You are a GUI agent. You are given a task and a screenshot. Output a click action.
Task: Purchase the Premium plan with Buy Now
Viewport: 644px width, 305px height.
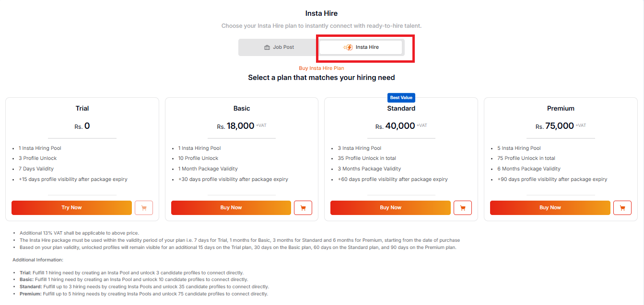[550, 208]
